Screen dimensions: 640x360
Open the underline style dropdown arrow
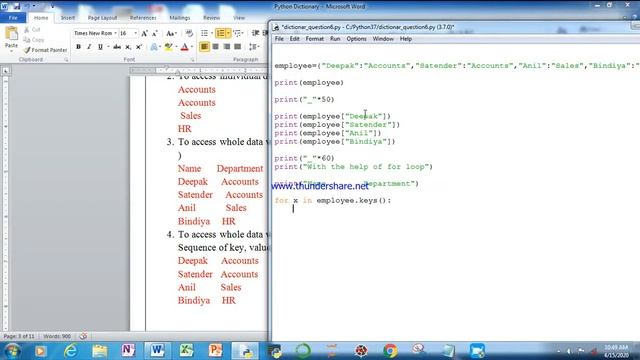click(108, 47)
